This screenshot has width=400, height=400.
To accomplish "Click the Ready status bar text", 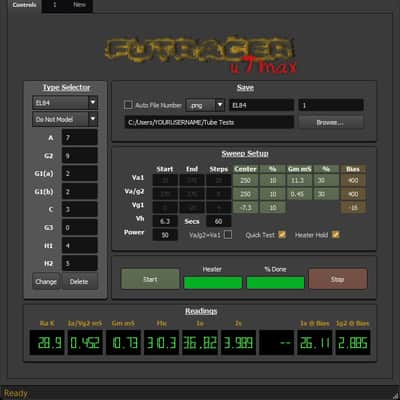I will [16, 393].
